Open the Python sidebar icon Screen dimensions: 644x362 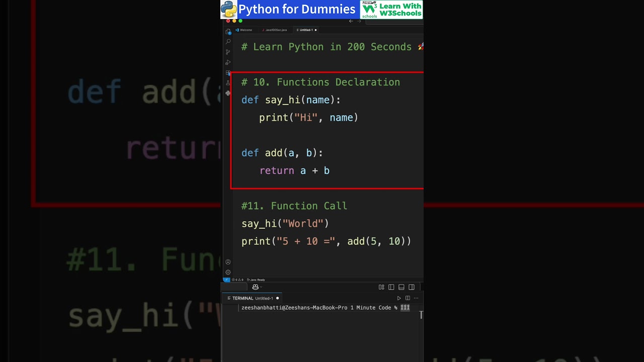click(228, 94)
